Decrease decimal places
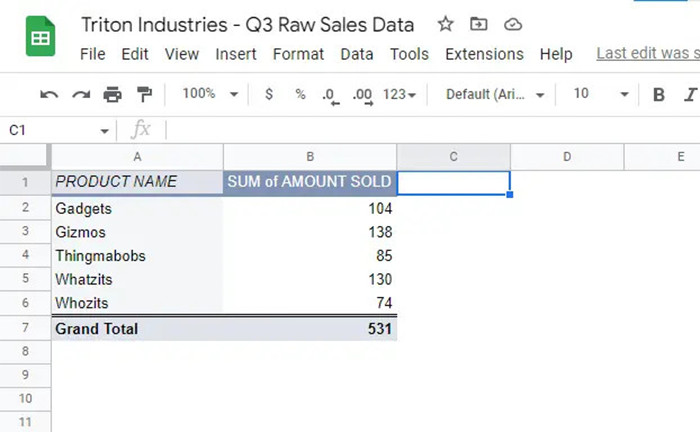The width and height of the screenshot is (700, 432). click(x=330, y=95)
